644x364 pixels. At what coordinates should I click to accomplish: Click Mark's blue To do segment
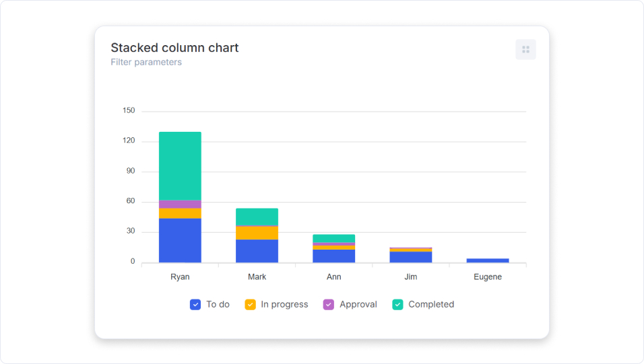click(257, 251)
